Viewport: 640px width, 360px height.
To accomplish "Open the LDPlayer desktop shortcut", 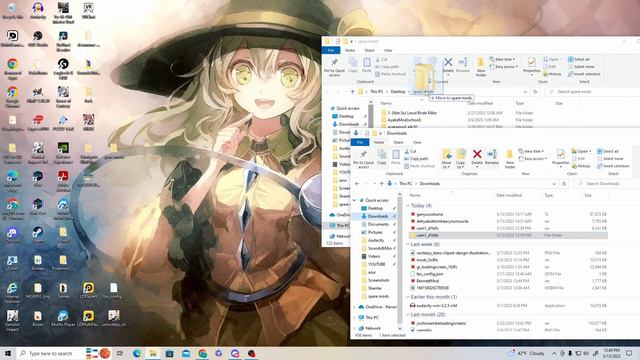I will [x=88, y=291].
